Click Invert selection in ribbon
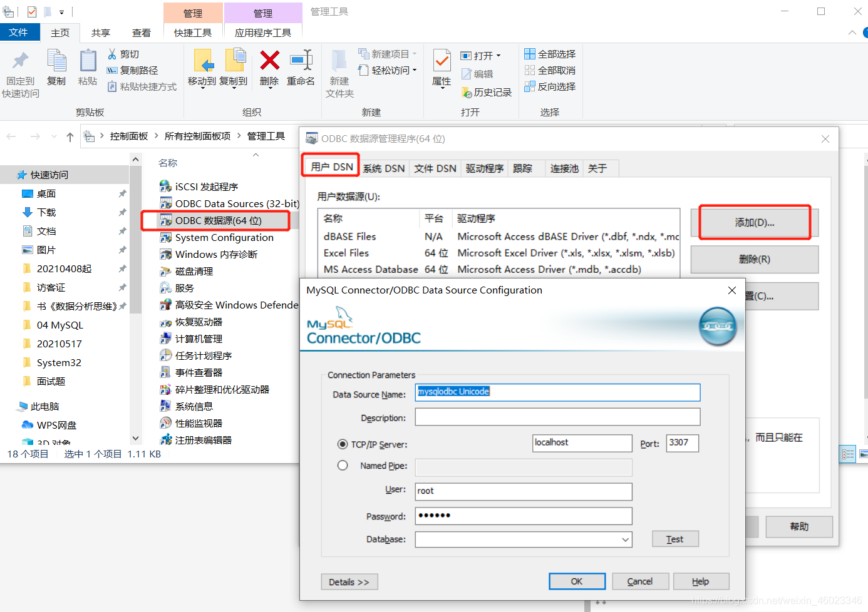This screenshot has width=868, height=612. point(550,87)
